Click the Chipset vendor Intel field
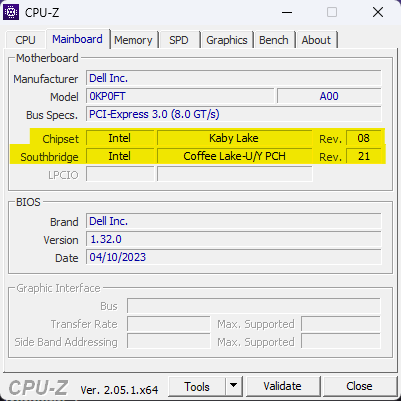Image resolution: width=401 pixels, height=401 pixels. point(120,138)
